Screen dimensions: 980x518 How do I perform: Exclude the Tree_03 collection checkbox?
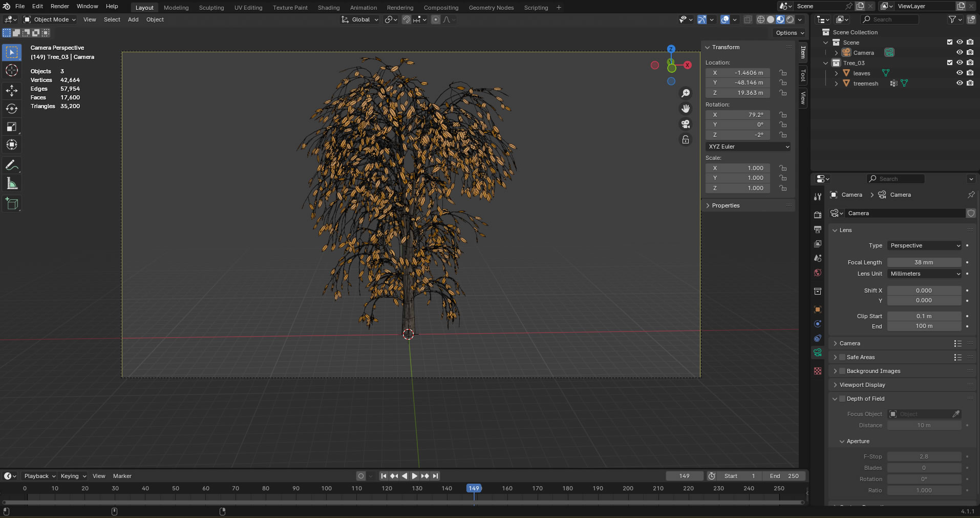[950, 63]
